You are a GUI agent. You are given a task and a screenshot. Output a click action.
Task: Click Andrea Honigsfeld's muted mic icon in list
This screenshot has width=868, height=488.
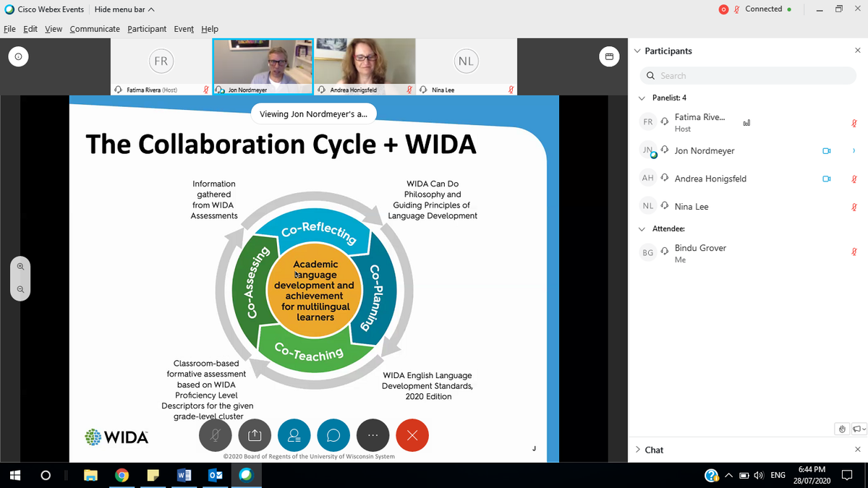coord(855,179)
